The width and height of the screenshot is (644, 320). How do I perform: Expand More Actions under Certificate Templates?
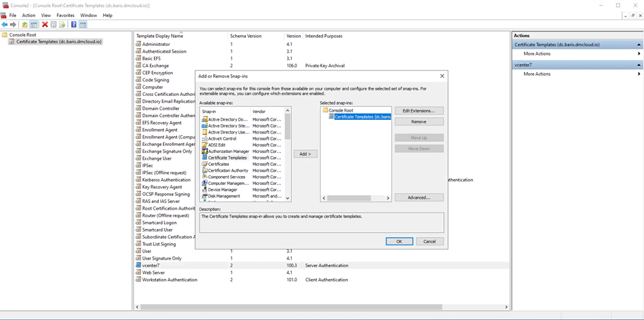coord(537,53)
